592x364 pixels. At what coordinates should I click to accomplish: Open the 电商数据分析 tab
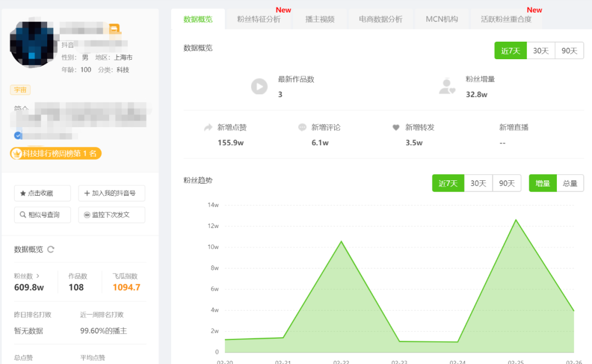(380, 18)
